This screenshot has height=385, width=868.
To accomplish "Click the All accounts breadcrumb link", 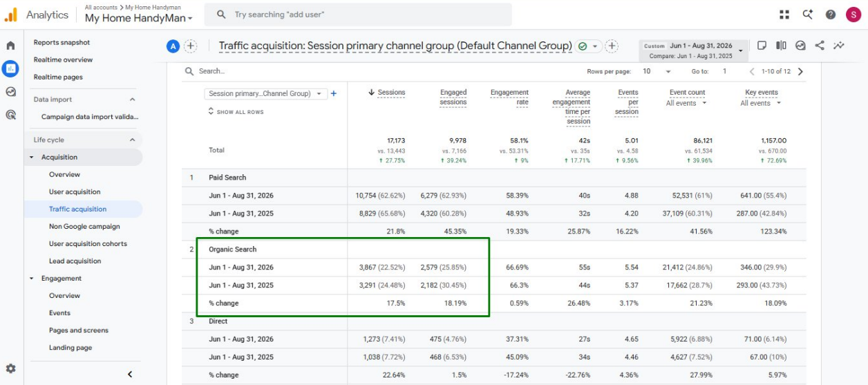I will coord(101,7).
